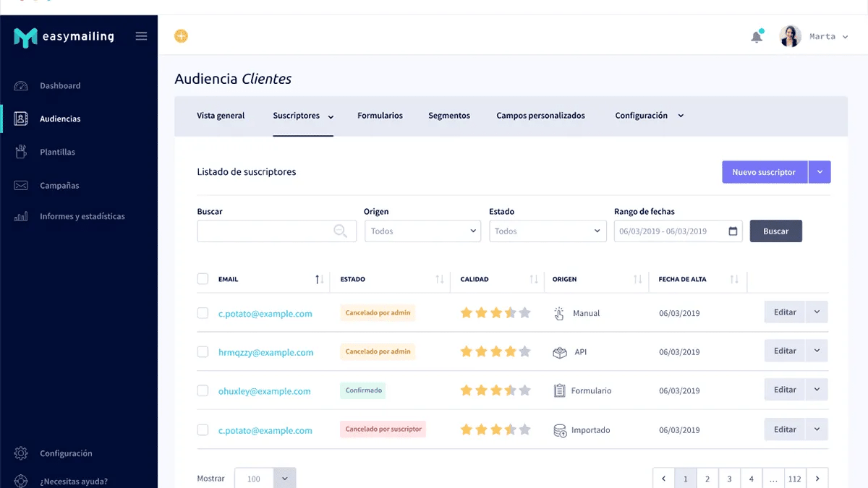The image size is (868, 488).
Task: Expand the Nuevo suscriptor arrow menu
Action: click(820, 172)
